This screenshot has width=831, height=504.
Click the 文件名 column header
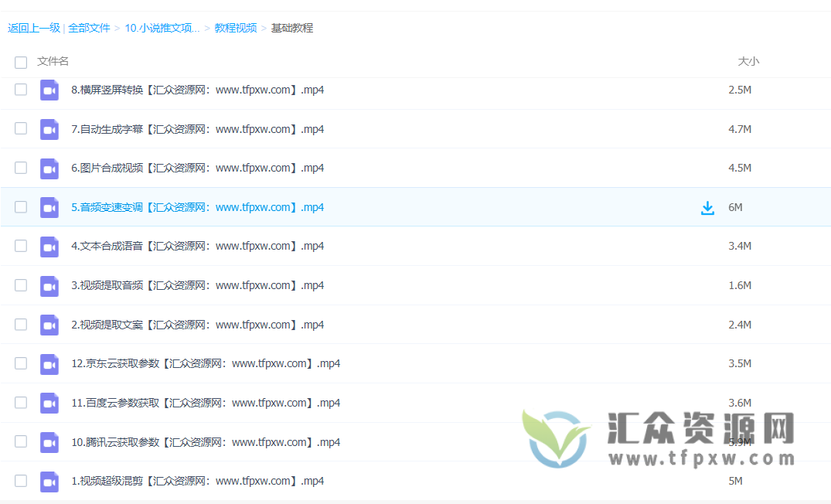coord(53,61)
